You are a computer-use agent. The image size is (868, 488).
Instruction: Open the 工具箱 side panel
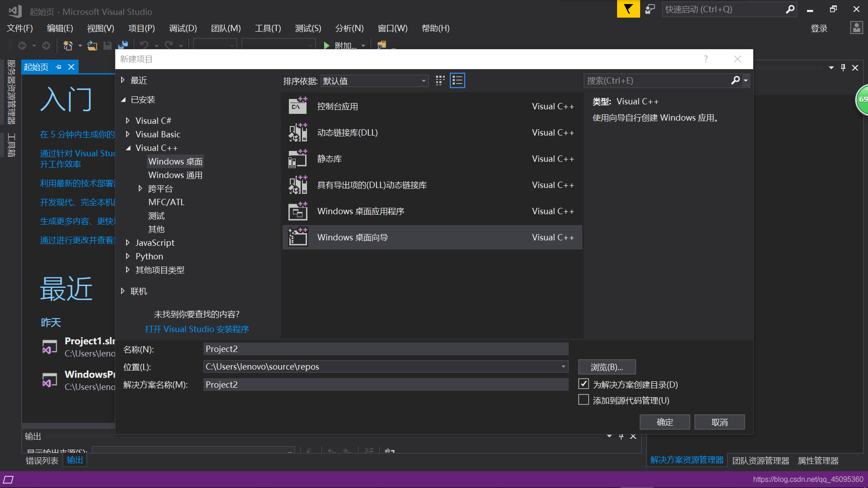[x=11, y=145]
